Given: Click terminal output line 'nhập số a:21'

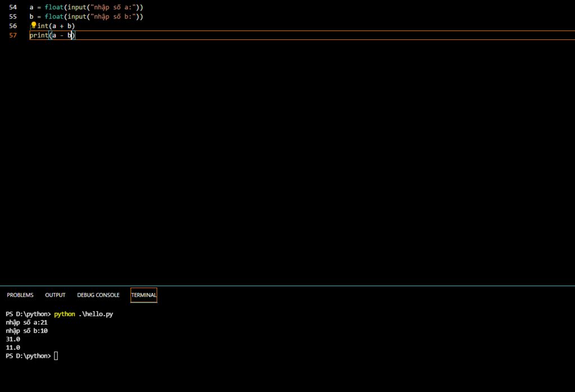Looking at the screenshot, I should 26,323.
